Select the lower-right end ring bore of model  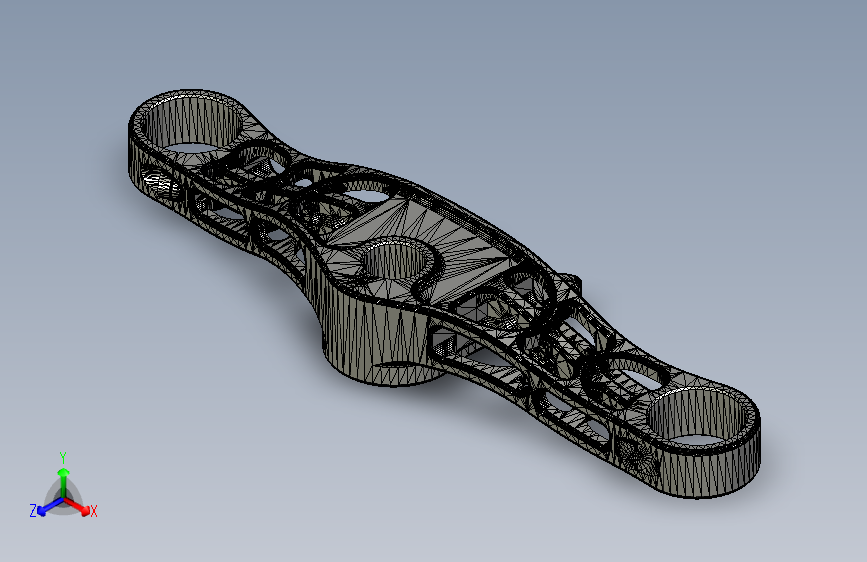tap(697, 417)
